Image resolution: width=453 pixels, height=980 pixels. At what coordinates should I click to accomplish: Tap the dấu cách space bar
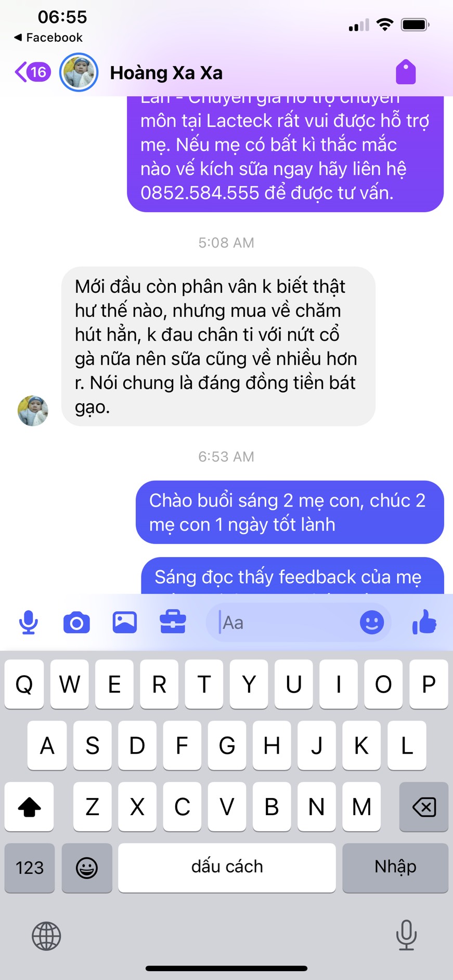227,868
